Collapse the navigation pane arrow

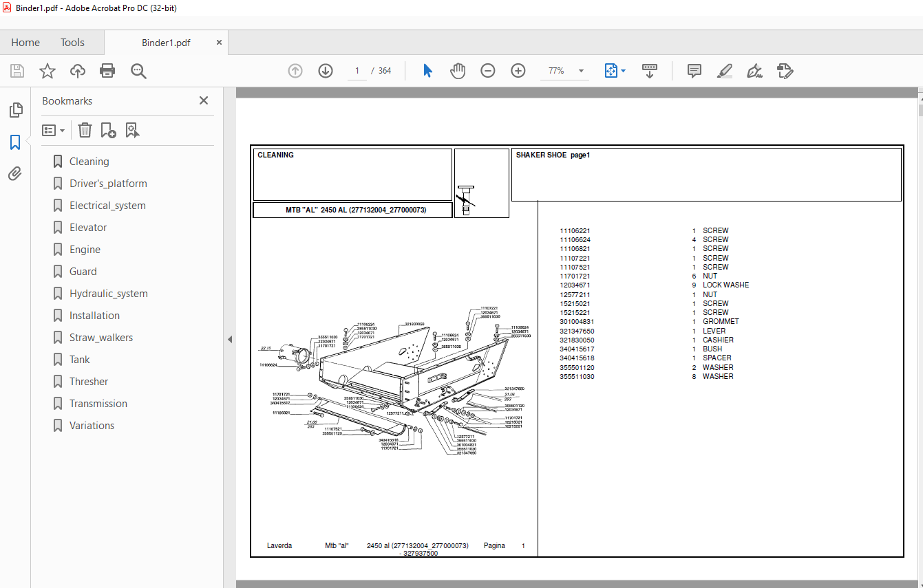click(x=230, y=339)
